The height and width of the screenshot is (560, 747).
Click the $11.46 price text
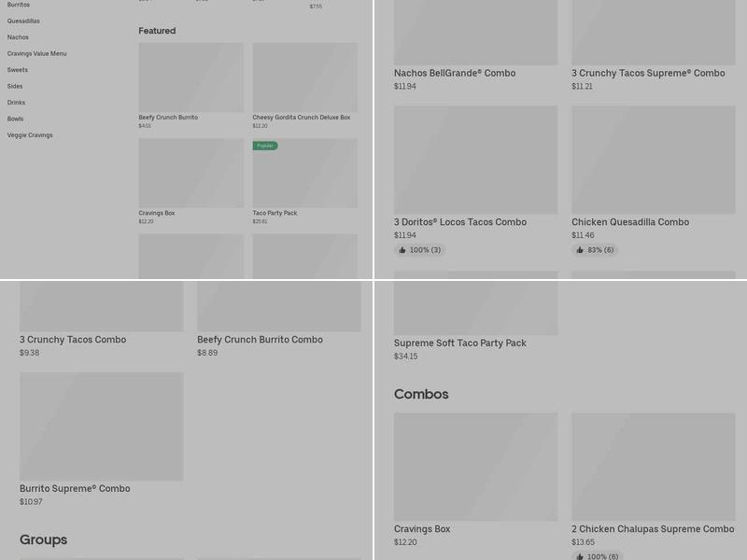(x=583, y=235)
